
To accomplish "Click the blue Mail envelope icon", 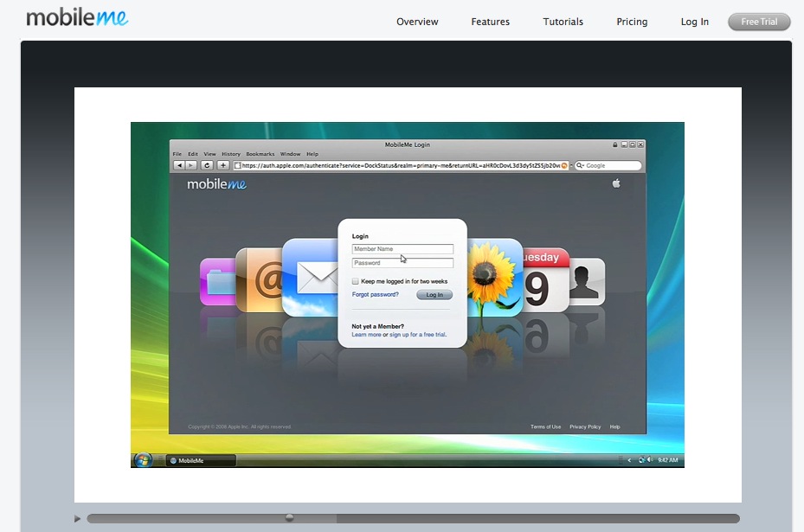I will [310, 277].
